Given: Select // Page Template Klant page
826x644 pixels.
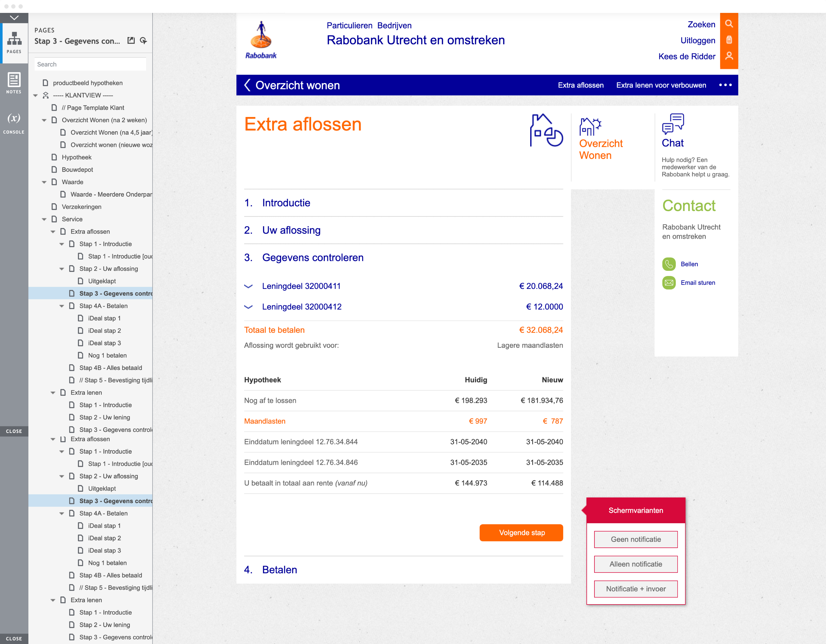Looking at the screenshot, I should 93,108.
